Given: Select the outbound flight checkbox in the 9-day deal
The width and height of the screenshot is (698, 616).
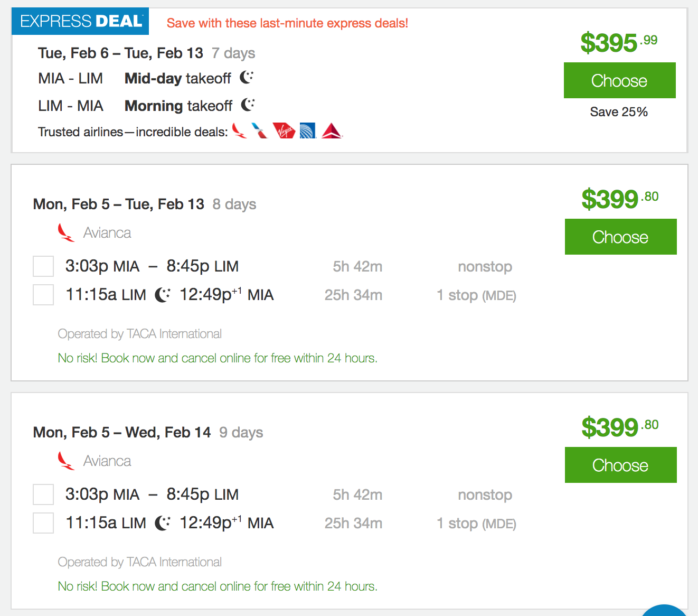Looking at the screenshot, I should click(43, 494).
